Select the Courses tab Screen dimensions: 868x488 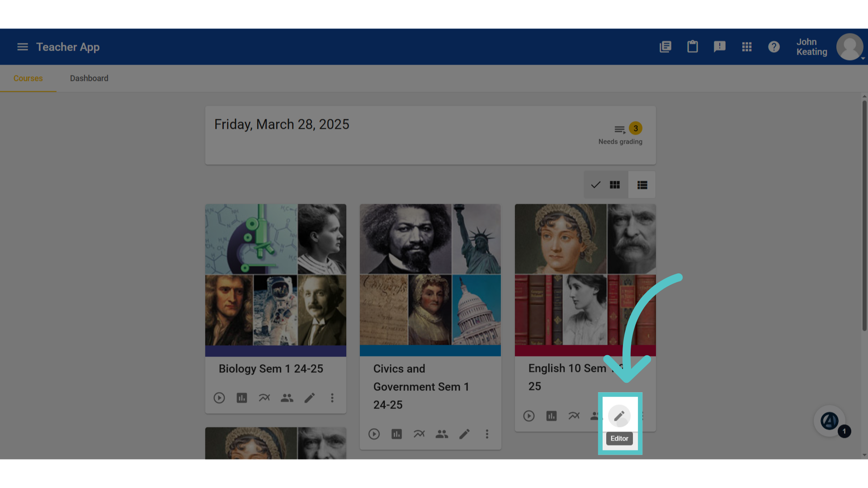(x=28, y=79)
